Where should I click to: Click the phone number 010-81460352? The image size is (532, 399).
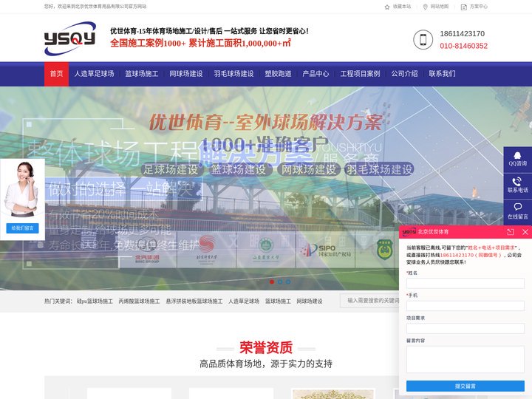pyautogui.click(x=463, y=46)
